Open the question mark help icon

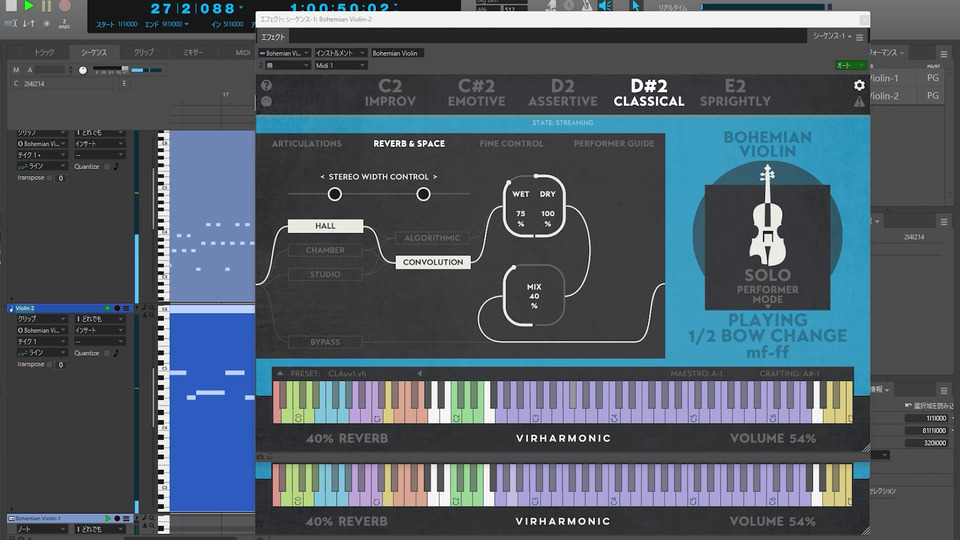coord(266,85)
